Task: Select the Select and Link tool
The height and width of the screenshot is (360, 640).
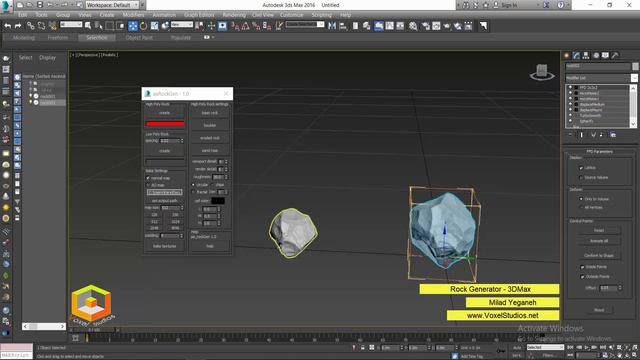Action: pos(31,26)
